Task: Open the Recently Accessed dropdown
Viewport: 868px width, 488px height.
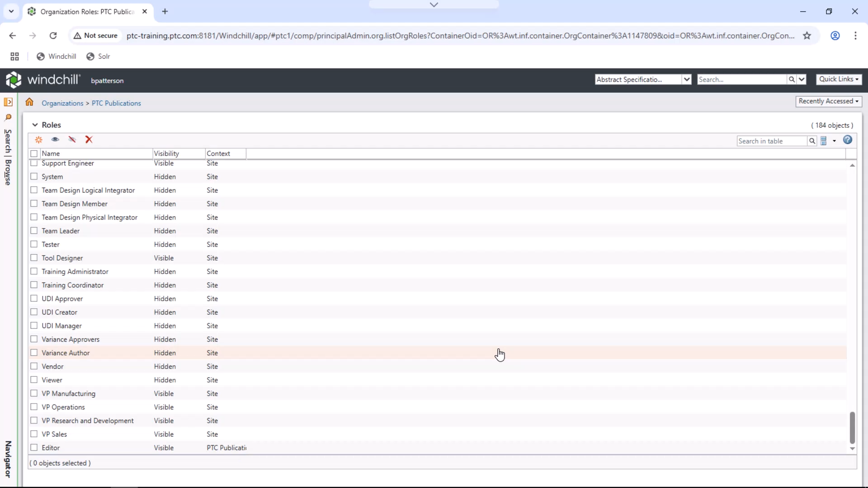Action: point(829,101)
